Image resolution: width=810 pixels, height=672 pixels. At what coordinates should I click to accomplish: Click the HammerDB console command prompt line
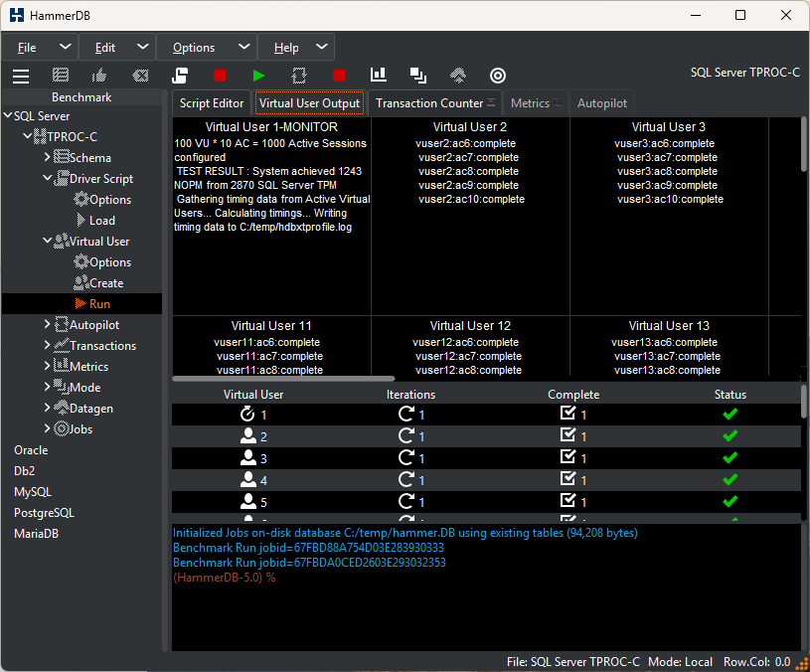[225, 578]
